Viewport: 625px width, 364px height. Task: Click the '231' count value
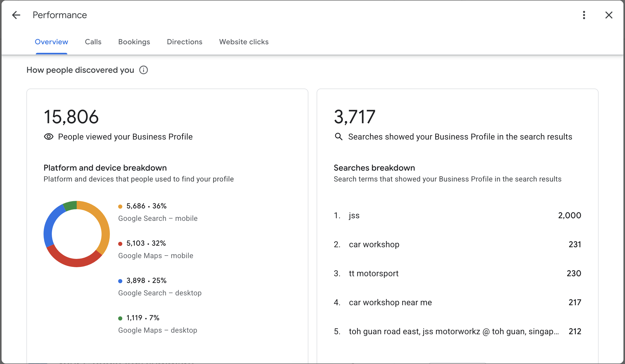[x=575, y=244]
